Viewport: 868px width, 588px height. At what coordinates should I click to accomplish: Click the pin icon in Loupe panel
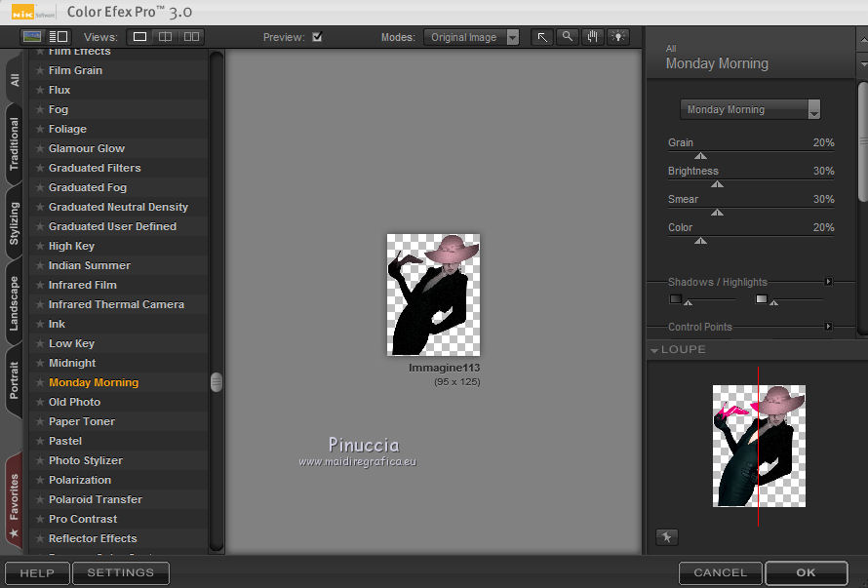coord(667,536)
